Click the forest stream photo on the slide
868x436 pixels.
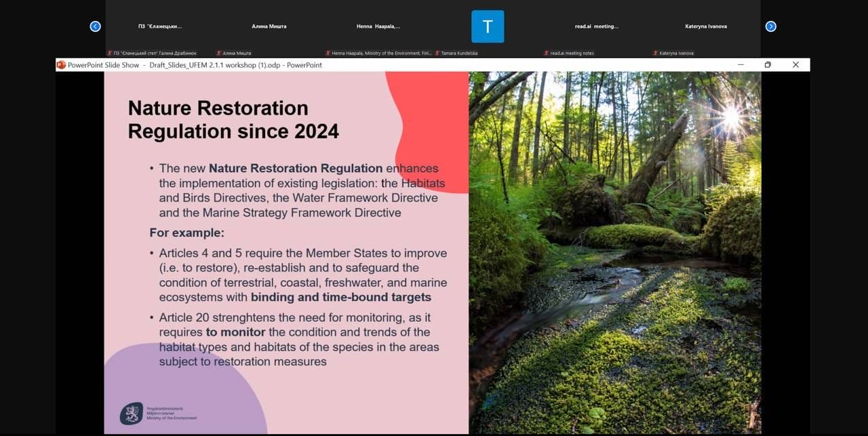[x=614, y=252]
